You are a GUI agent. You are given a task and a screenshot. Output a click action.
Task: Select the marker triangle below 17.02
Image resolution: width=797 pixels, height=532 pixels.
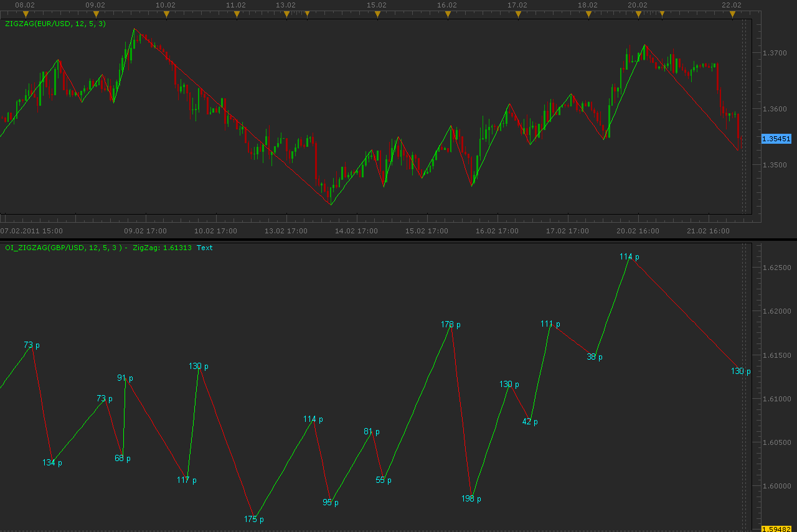[x=518, y=14]
